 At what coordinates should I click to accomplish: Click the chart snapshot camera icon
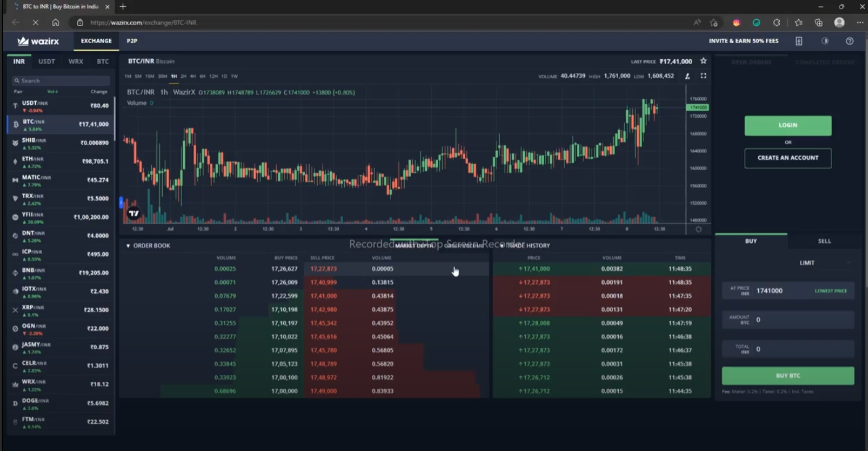point(688,76)
